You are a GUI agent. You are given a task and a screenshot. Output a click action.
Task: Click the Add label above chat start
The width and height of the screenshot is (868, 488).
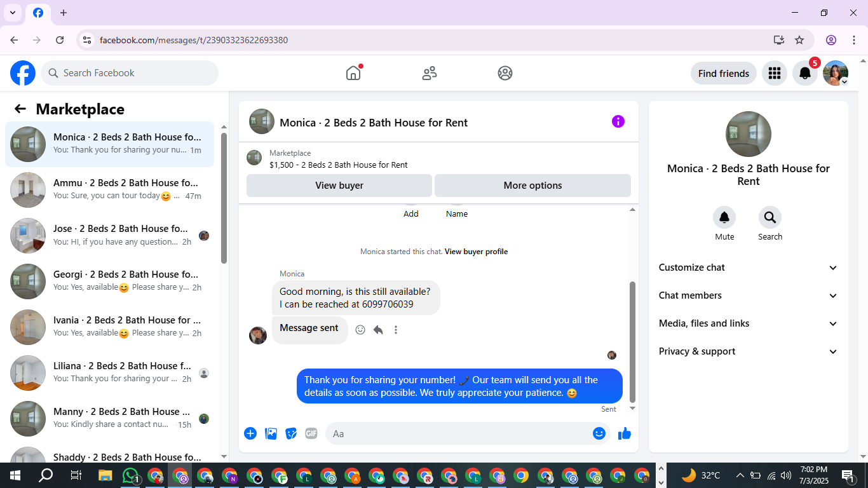pyautogui.click(x=411, y=214)
